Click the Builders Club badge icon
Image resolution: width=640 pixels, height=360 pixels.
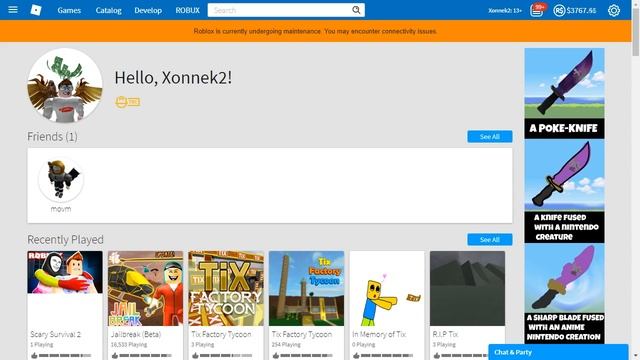(x=128, y=102)
